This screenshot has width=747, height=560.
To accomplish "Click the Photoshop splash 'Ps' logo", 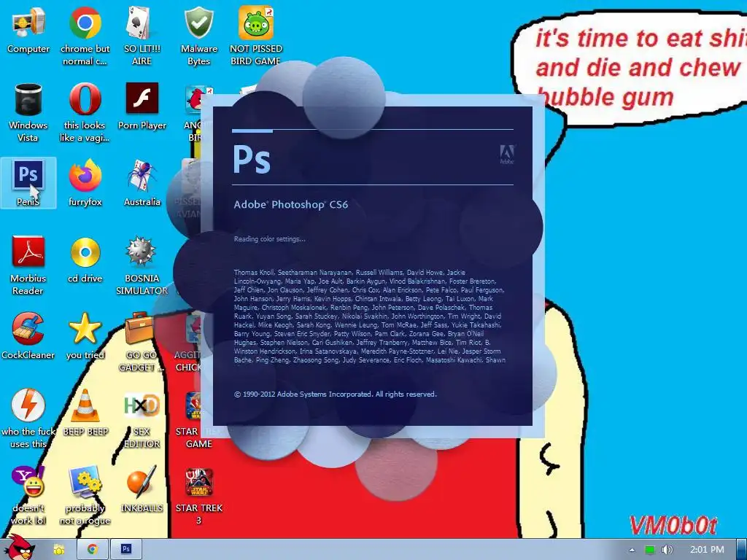I will (252, 159).
